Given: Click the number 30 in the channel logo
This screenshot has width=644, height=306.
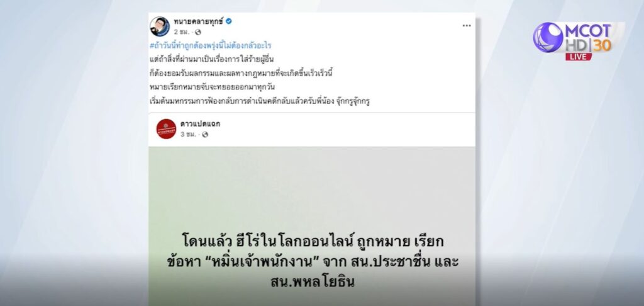Looking at the screenshot, I should 602,45.
